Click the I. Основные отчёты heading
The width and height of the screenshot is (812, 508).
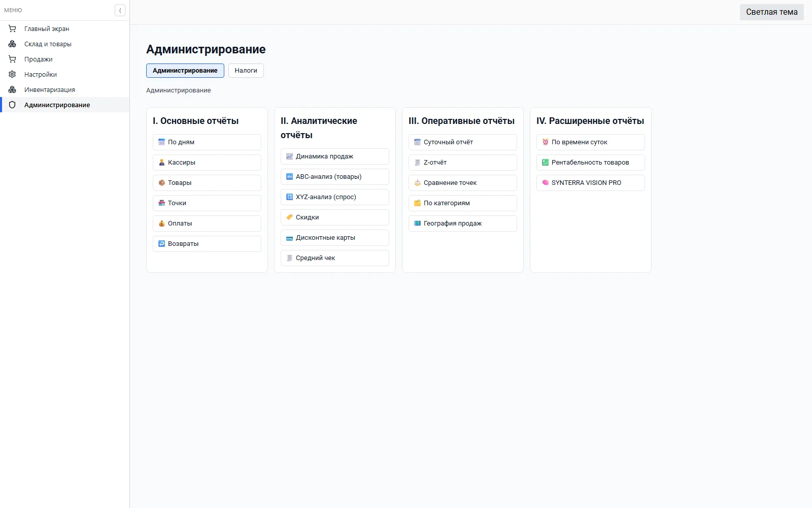pos(196,121)
